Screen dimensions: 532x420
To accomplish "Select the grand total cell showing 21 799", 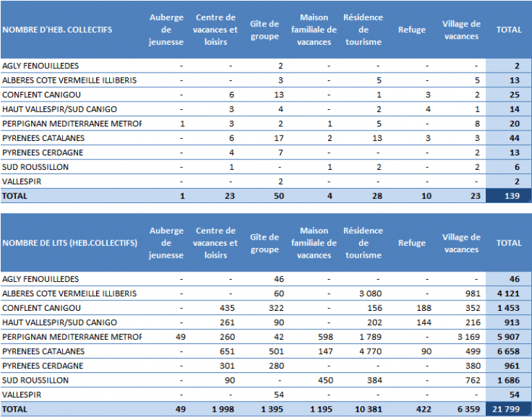I will tap(509, 410).
